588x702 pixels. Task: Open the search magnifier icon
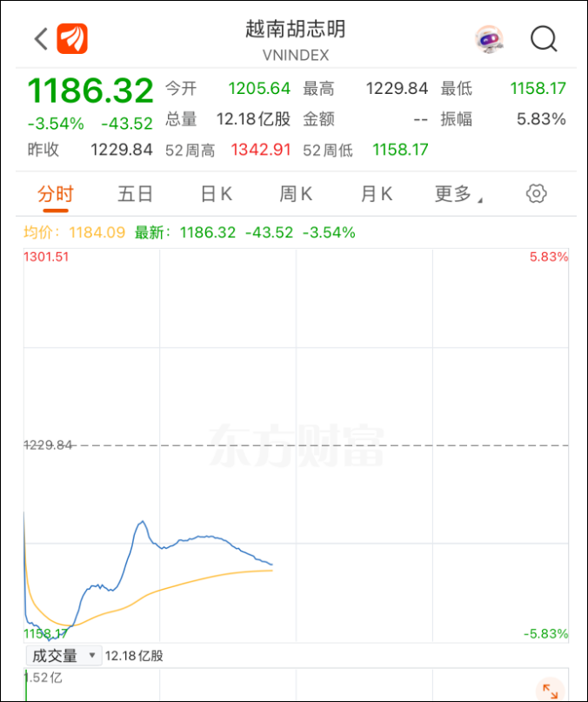[544, 38]
